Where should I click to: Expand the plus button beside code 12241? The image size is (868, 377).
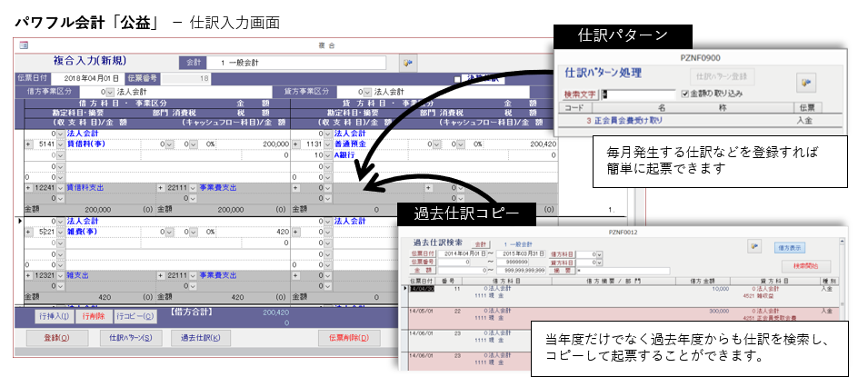[28, 188]
